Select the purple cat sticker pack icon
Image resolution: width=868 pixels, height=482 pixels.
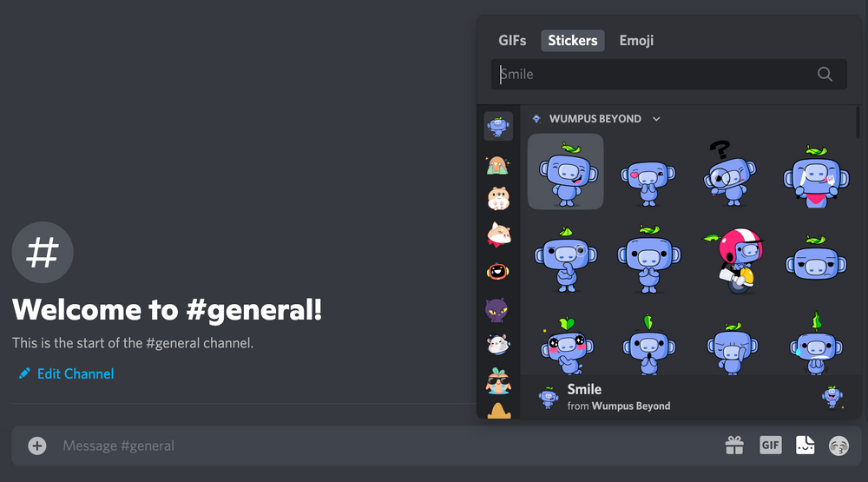click(x=496, y=310)
